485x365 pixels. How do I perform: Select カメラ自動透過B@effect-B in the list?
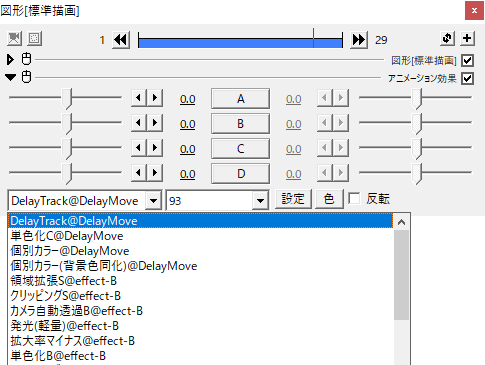click(x=201, y=311)
